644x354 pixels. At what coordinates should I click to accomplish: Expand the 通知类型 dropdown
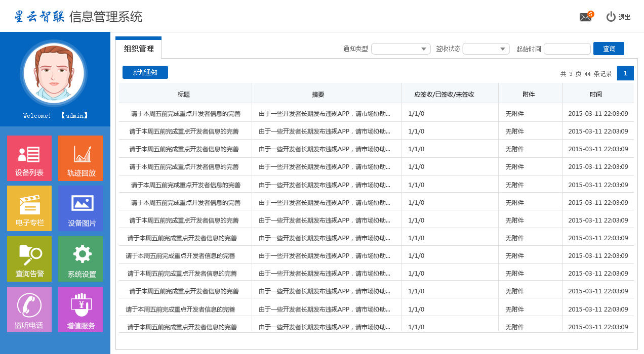(x=401, y=49)
